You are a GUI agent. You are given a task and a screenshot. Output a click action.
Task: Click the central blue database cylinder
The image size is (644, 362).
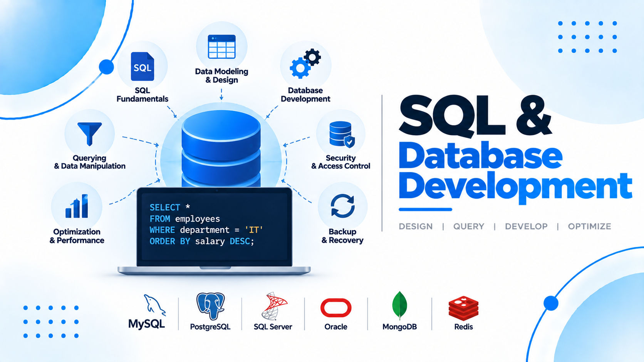point(221,148)
